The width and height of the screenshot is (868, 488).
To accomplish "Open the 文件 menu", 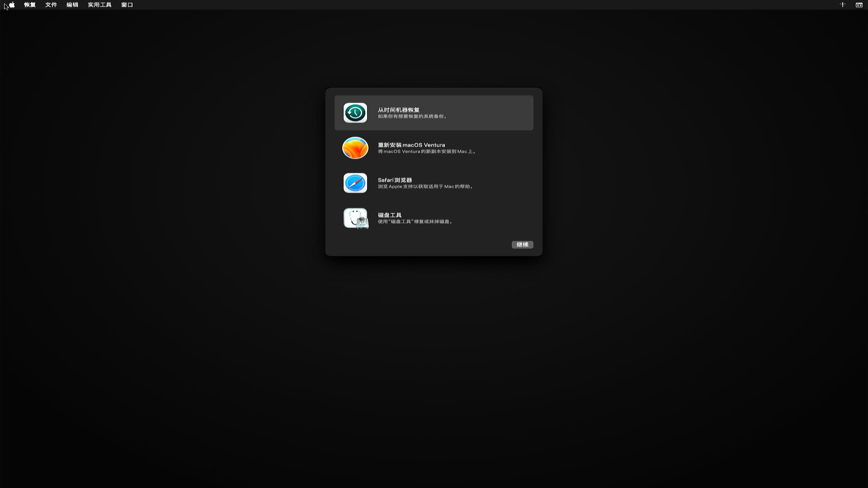I will pos(51,5).
